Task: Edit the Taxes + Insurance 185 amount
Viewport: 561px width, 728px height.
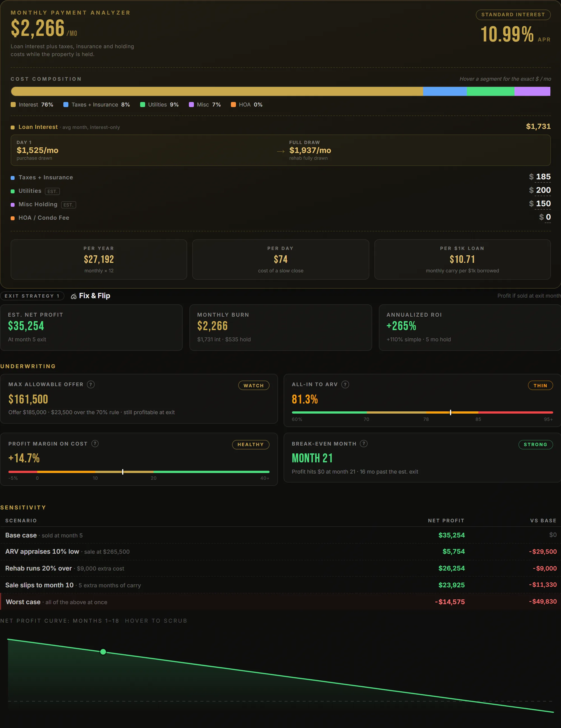Action: click(x=543, y=177)
